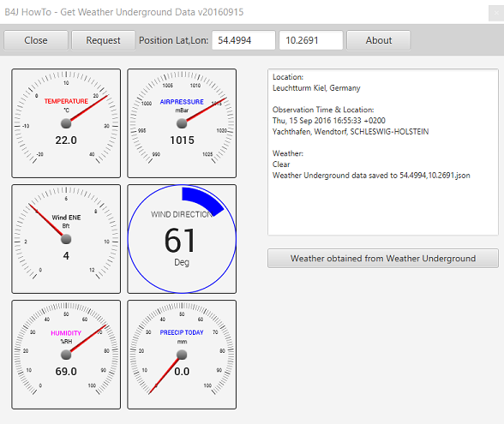This screenshot has height=424, width=504.
Task: Click inside the weather info text area
Action: pos(383,152)
